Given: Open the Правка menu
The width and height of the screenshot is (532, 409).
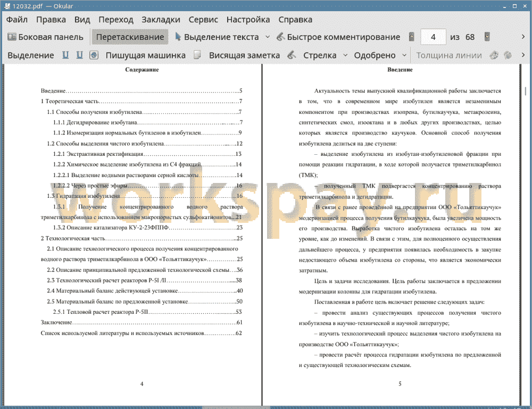Looking at the screenshot, I should pyautogui.click(x=51, y=20).
